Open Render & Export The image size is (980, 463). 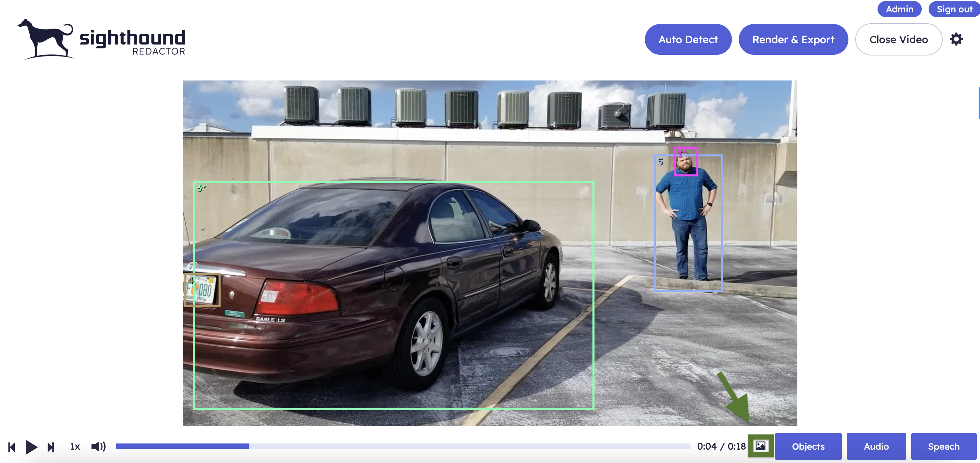point(793,39)
